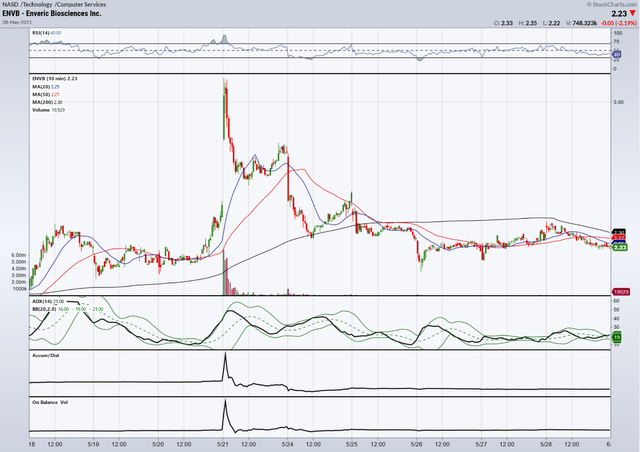Click the 2.00m volume axis label

19,282
